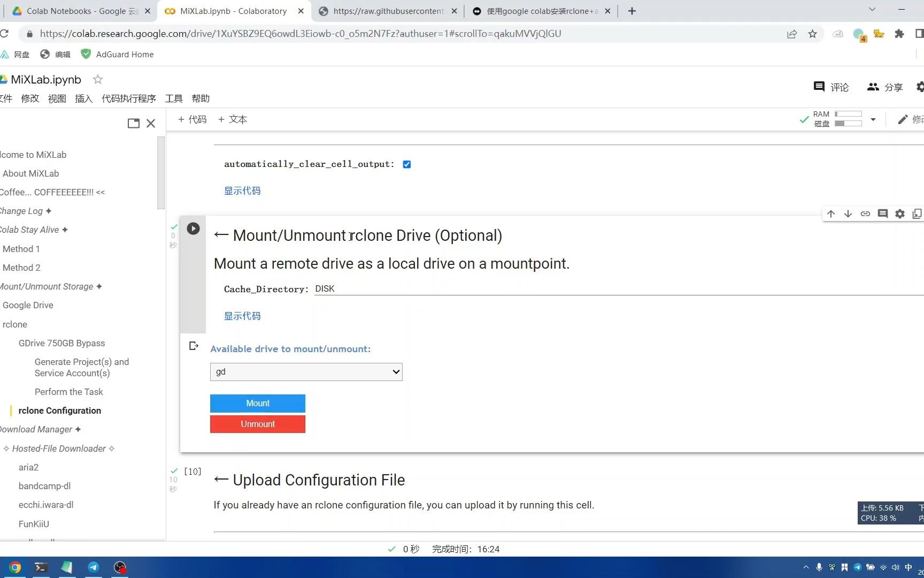Open comments via 评论 button
Screen dimensions: 924x578
click(831, 87)
